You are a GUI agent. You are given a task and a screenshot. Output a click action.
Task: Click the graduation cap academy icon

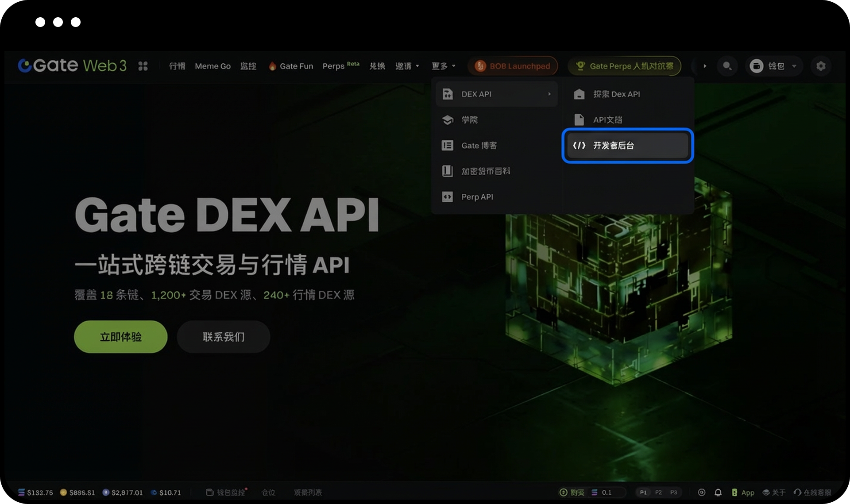coord(448,120)
